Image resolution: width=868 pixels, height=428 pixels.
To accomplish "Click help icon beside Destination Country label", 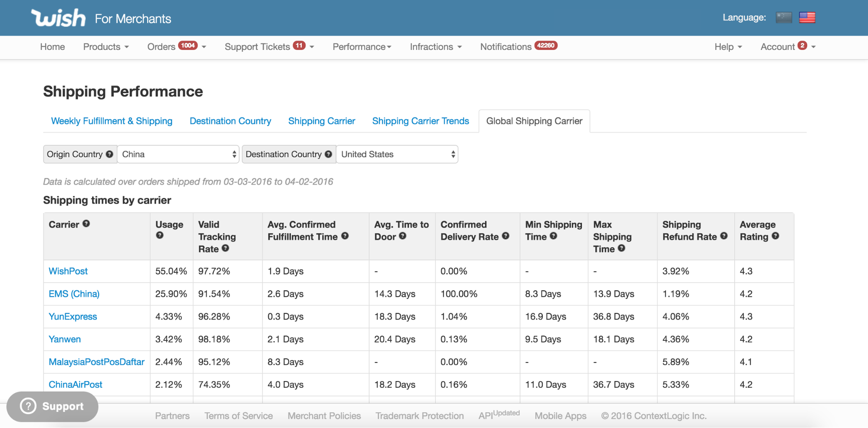I will tap(328, 154).
